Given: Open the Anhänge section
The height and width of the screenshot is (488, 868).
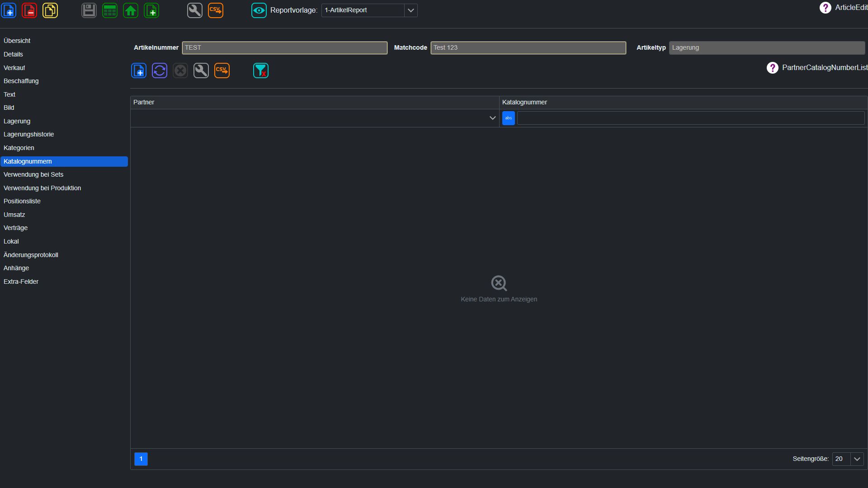Looking at the screenshot, I should (x=64, y=268).
